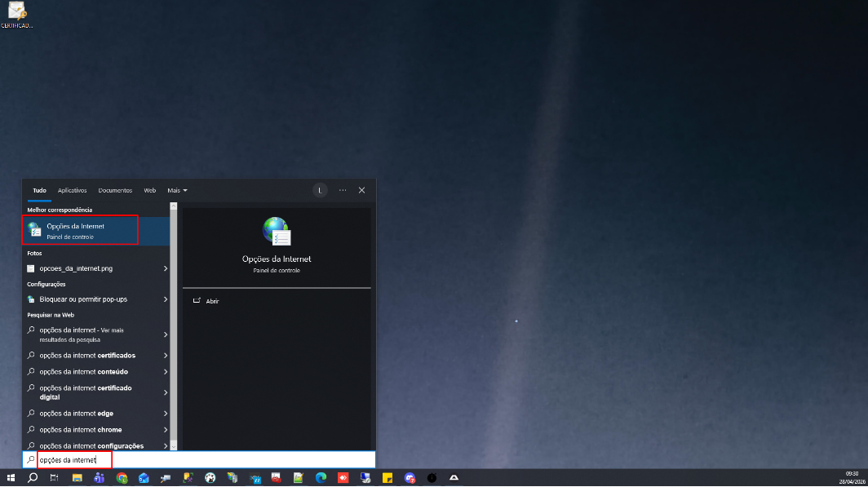Open Microsoft Edge from the taskbar
Screen dimensions: 868x487
tap(321, 477)
